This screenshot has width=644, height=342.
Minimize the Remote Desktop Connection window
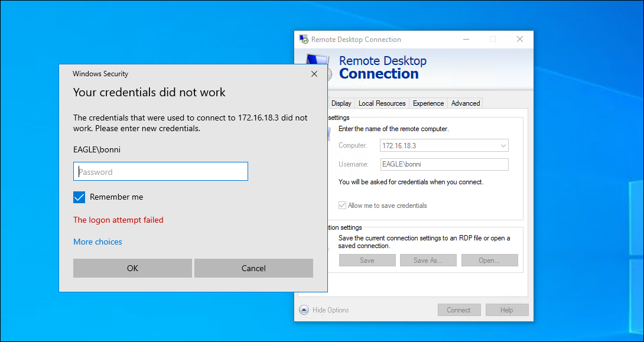[466, 40]
